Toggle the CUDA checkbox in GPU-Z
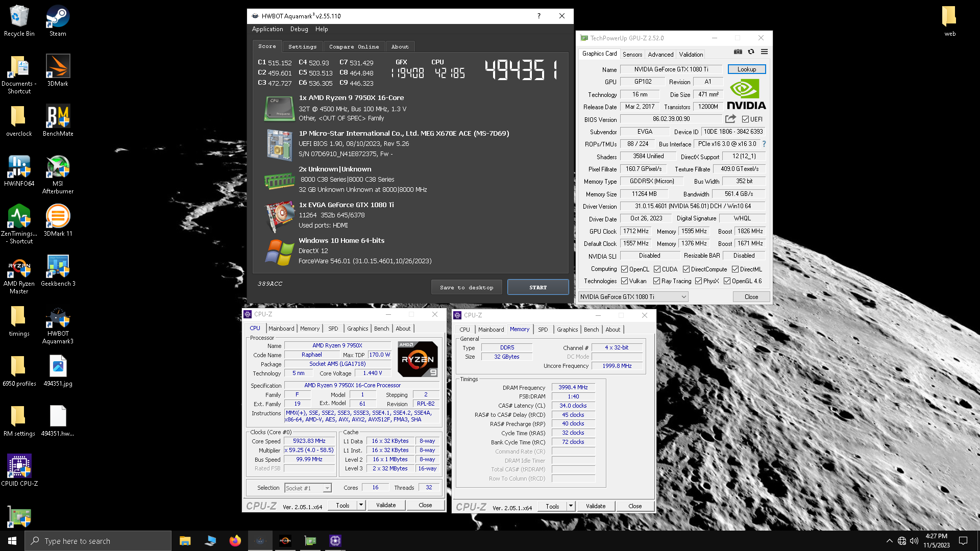980x551 pixels. coord(657,269)
